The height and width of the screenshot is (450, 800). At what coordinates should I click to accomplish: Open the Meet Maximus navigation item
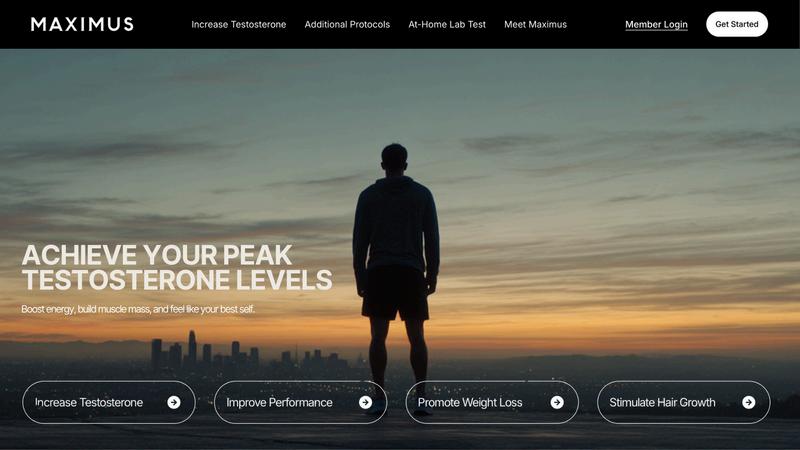[535, 24]
